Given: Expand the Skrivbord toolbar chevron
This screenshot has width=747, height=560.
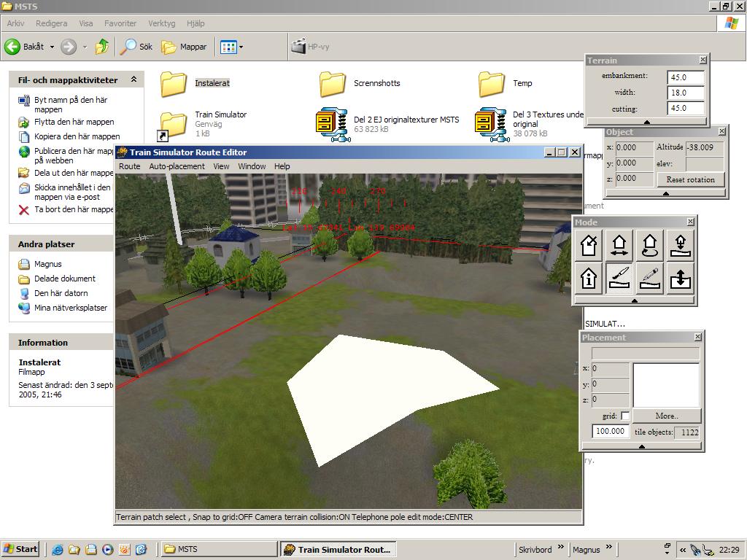Looking at the screenshot, I should [561, 546].
